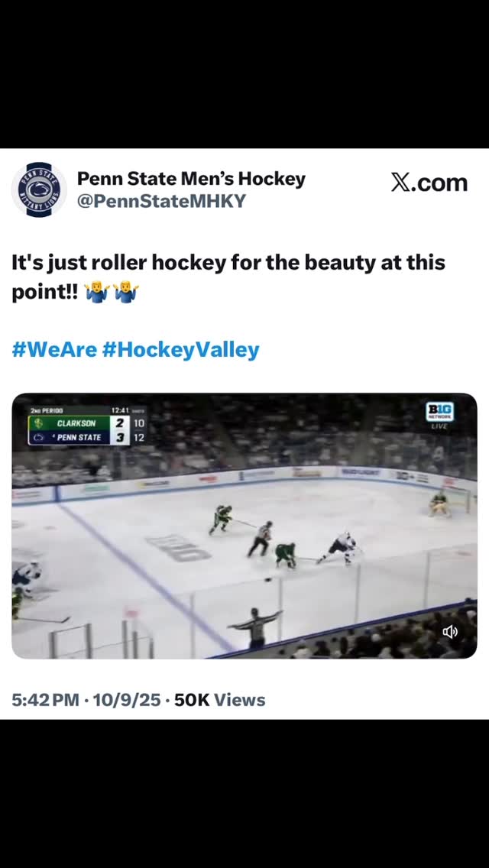This screenshot has width=489, height=868.
Task: Open the #WeAre hashtag
Action: point(54,350)
